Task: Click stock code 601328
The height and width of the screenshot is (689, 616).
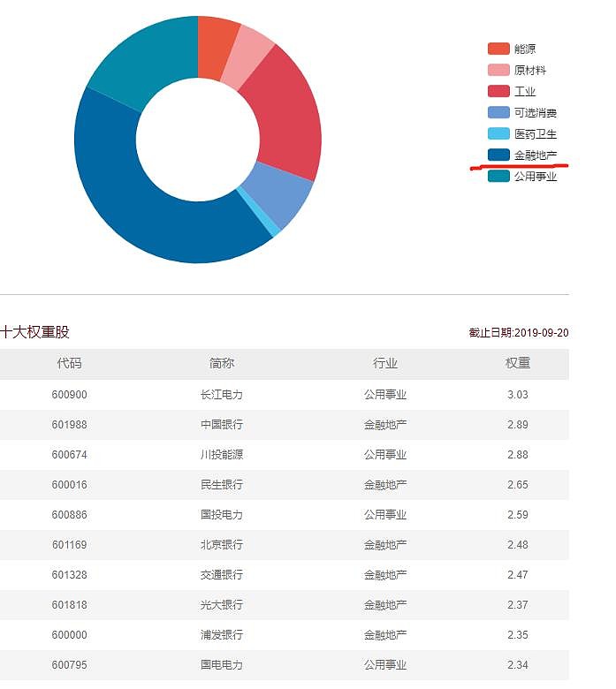Action: coord(69,575)
